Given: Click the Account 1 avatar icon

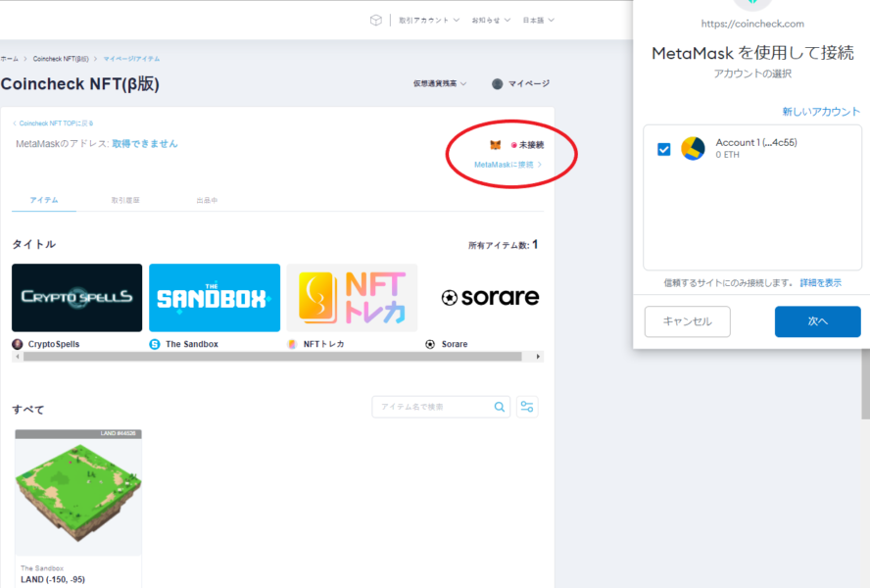Looking at the screenshot, I should coord(693,149).
